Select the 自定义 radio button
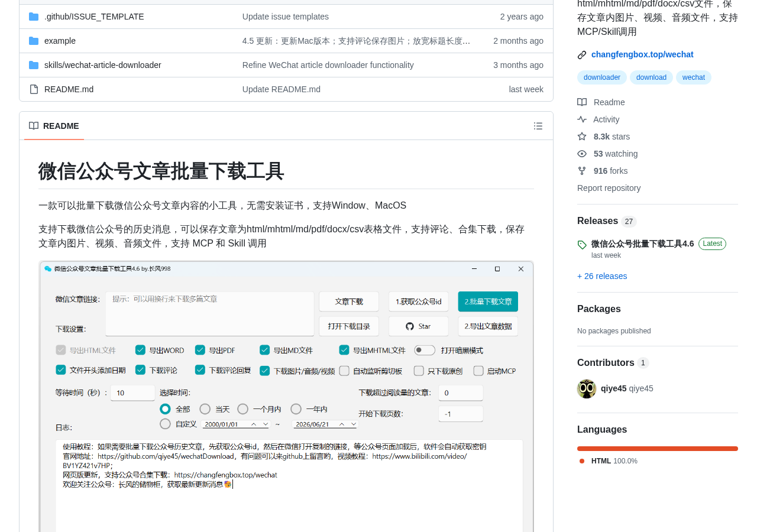757x532 pixels. 165,424
